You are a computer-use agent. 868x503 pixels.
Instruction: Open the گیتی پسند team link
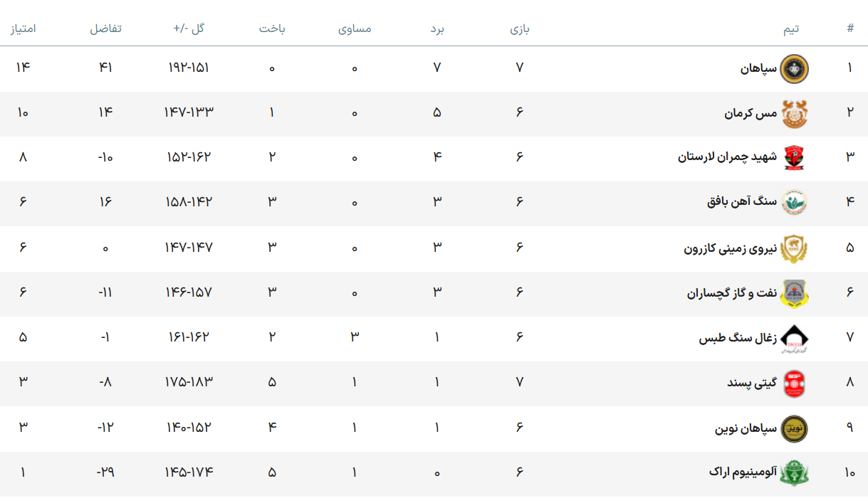click(x=753, y=383)
